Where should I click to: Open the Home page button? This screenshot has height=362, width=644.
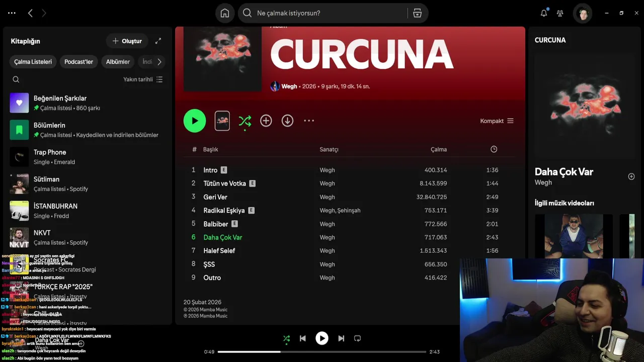225,13
